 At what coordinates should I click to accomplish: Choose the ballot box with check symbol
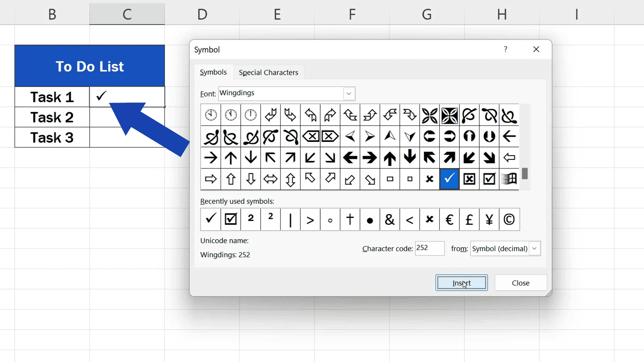point(489,179)
